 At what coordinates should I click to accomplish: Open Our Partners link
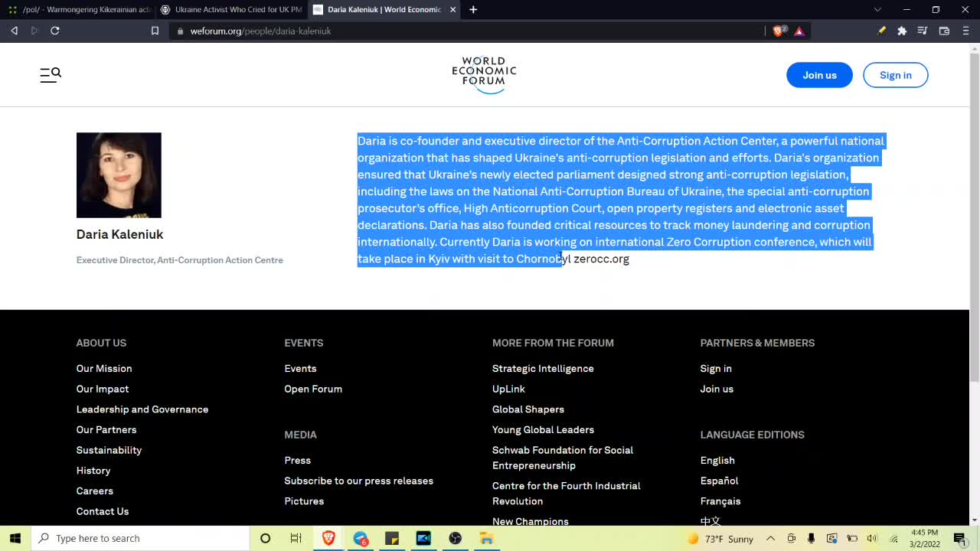click(x=106, y=430)
